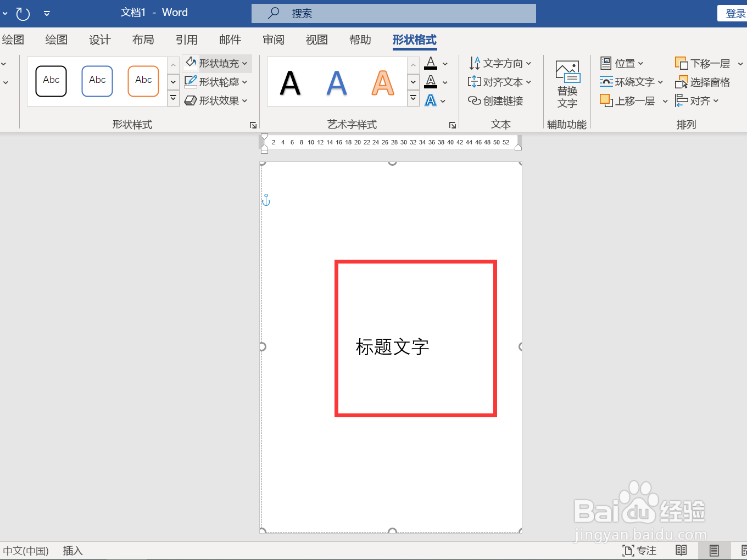Open the 位置 (Position) dropdown

tap(622, 63)
